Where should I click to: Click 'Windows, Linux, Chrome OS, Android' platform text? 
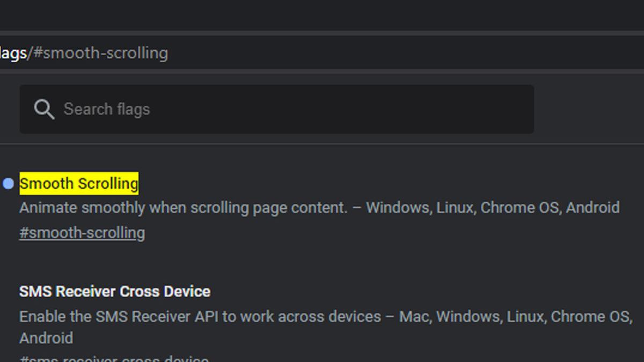coord(493,208)
